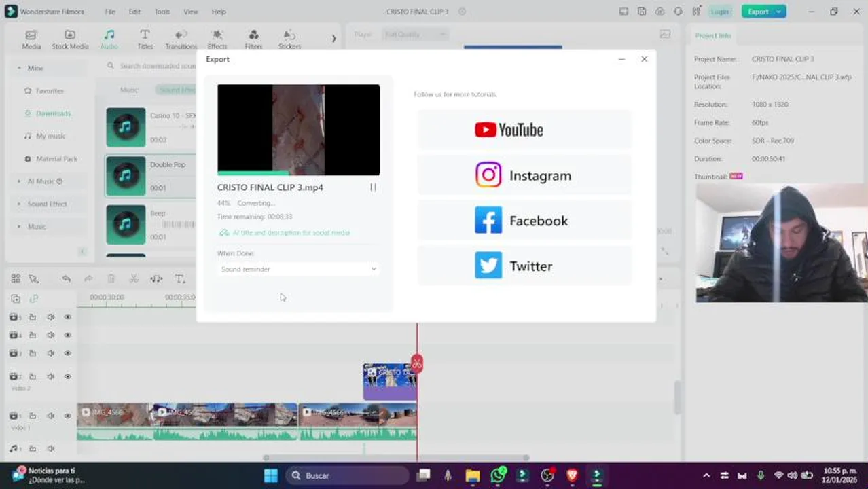
Task: Hide video track 4 with eye icon
Action: (x=68, y=335)
